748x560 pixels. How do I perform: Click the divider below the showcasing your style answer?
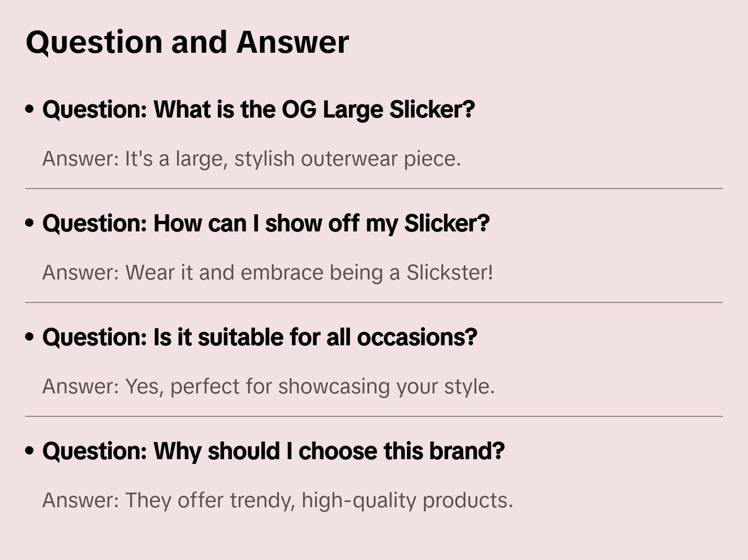tap(374, 416)
